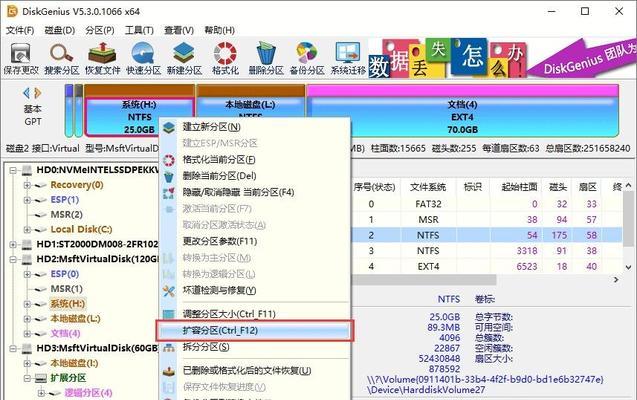The image size is (637, 400).
Task: Expand the 本地磁盘(L:) tree node
Action: coord(27,319)
